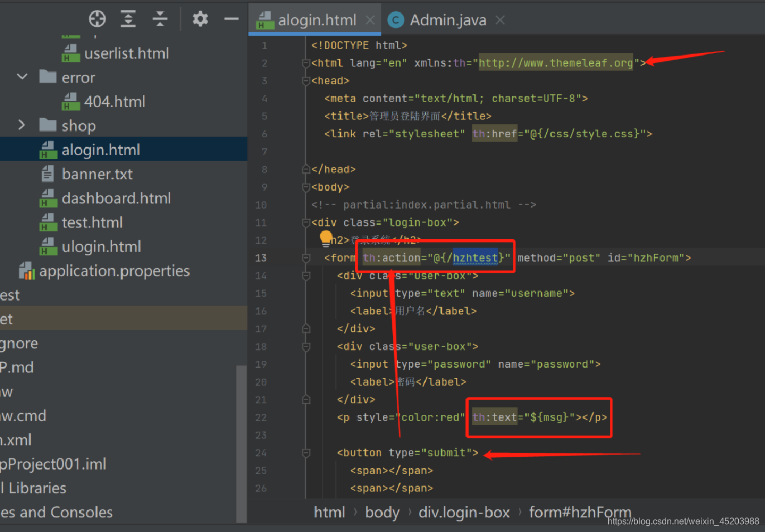
Task: Close the alogin.html tab
Action: (x=370, y=20)
